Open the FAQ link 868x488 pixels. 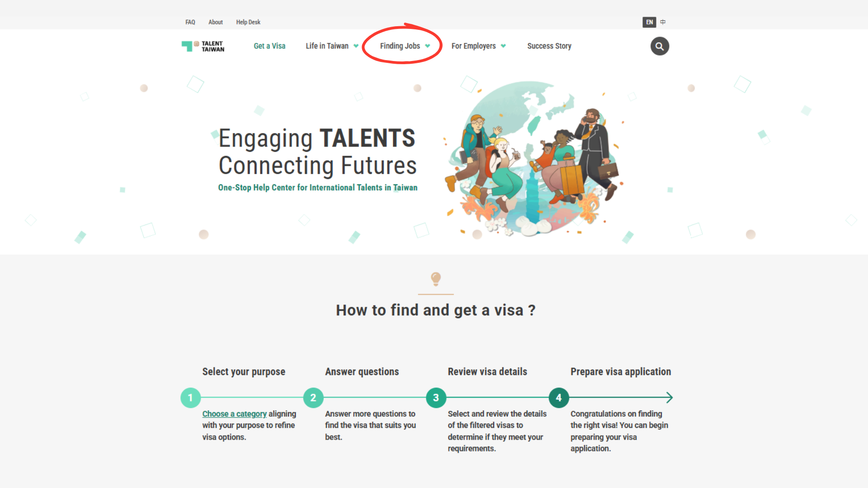[190, 22]
